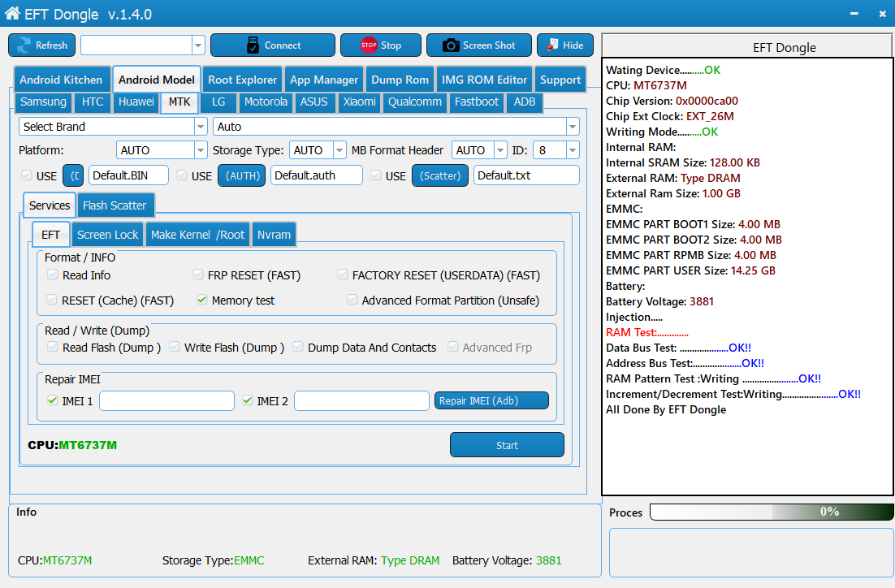Open the Auto model dropdown
The image size is (895, 588).
(573, 127)
